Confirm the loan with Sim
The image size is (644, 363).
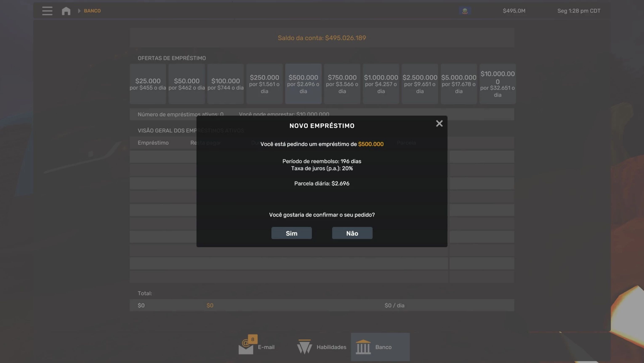291,233
